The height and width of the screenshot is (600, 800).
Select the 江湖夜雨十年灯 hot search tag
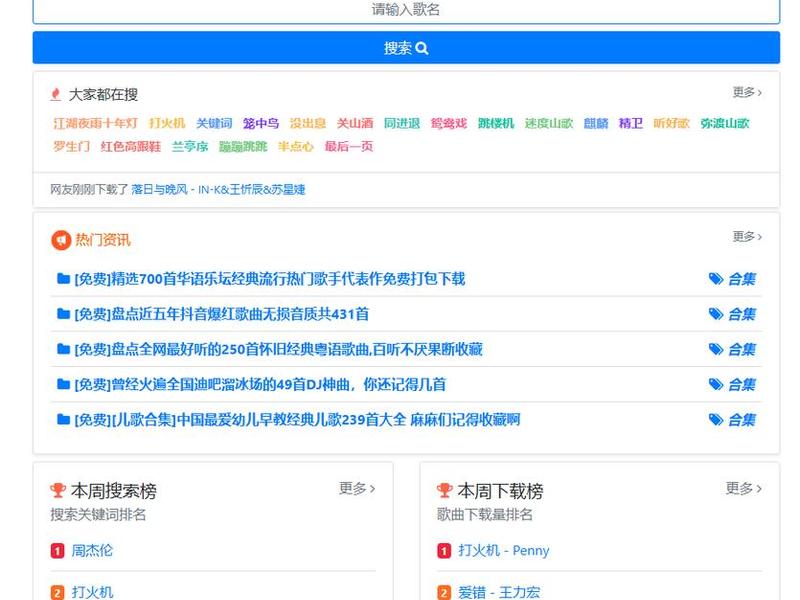(x=95, y=123)
